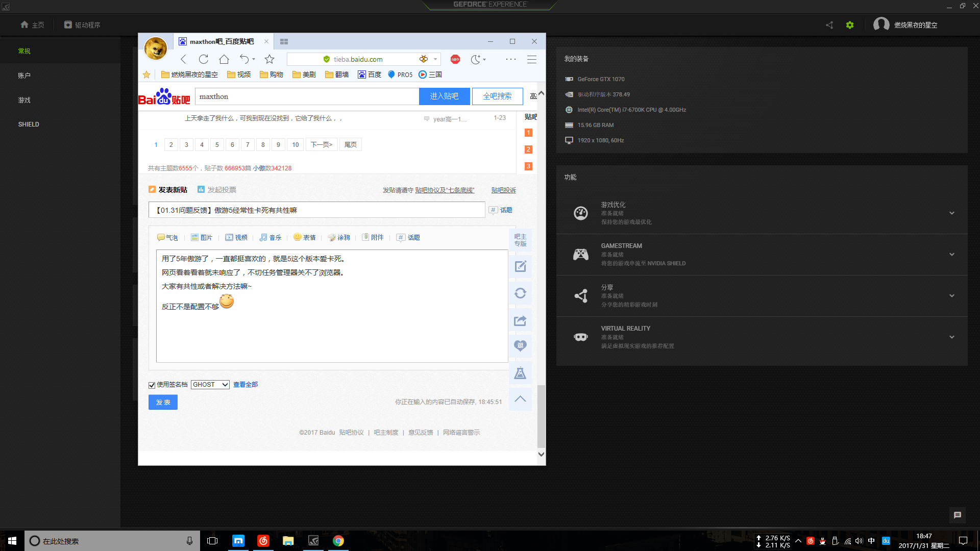Jump to top with the up-arrow icon

click(520, 399)
